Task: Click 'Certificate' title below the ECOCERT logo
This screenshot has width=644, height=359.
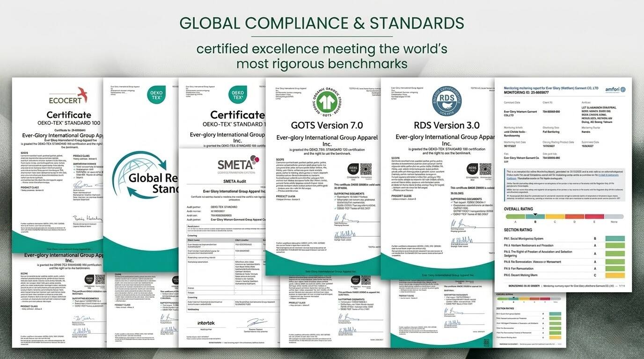Action: pos(69,115)
